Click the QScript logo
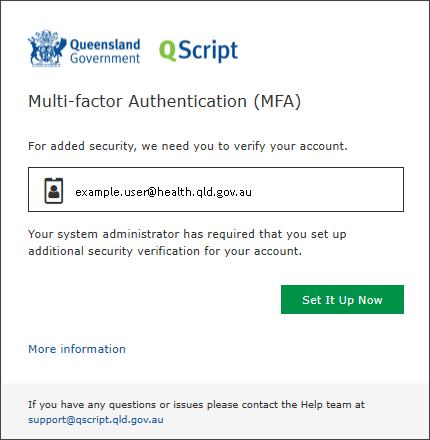430x440 pixels. (198, 50)
